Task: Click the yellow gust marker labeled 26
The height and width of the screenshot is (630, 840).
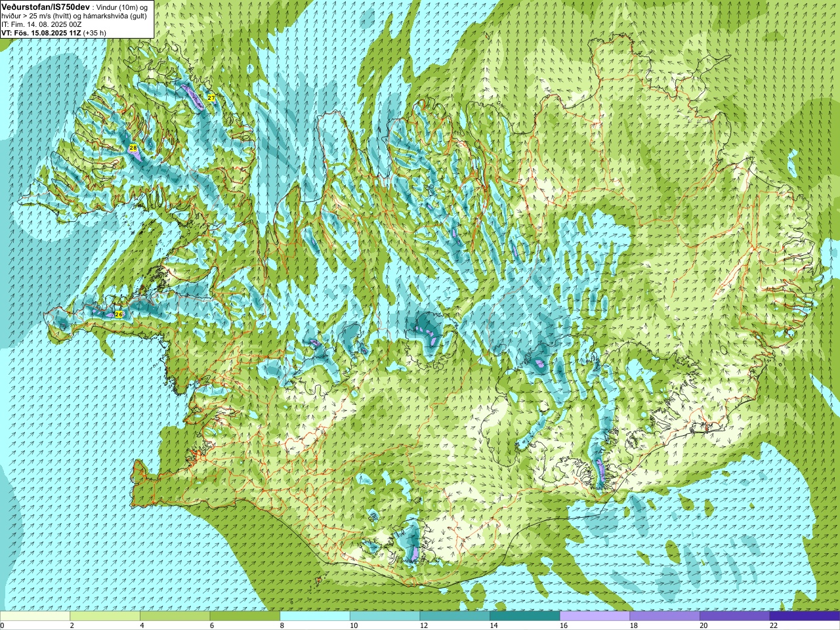Action: (x=119, y=314)
